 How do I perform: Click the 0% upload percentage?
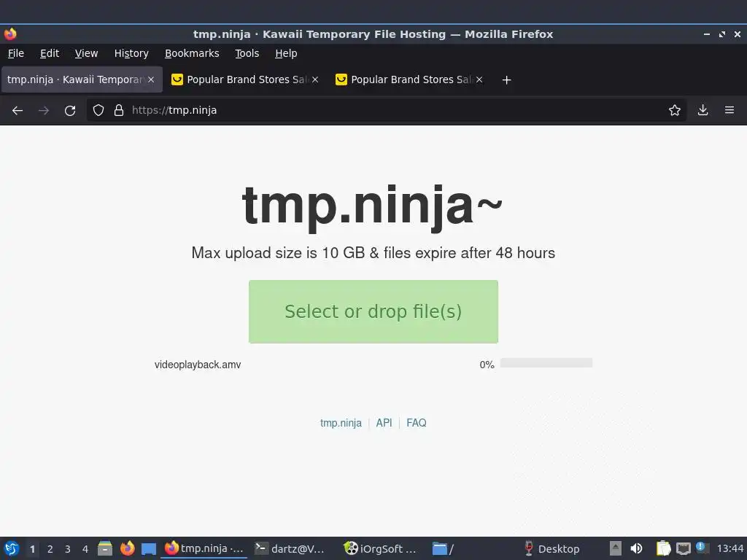point(487,365)
